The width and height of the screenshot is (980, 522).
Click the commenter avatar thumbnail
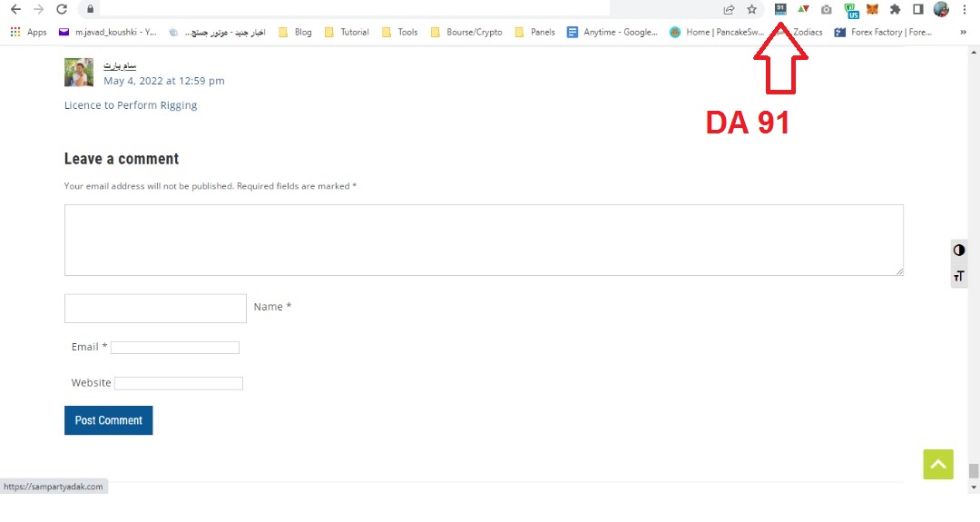pos(79,73)
